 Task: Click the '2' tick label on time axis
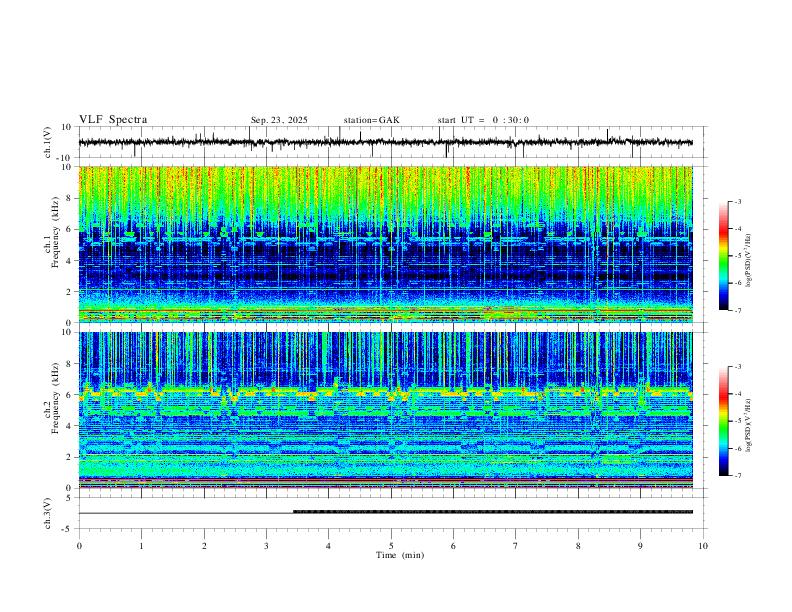(x=204, y=546)
